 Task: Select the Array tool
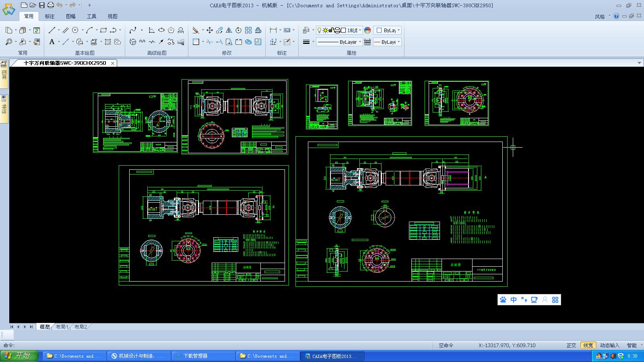[248, 30]
